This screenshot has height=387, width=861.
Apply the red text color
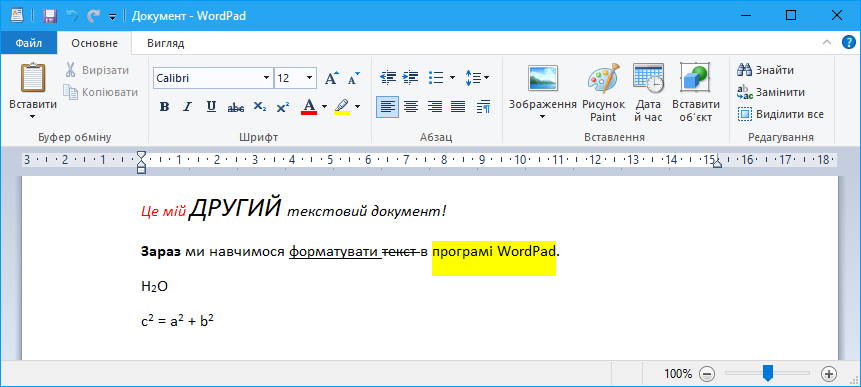[x=309, y=106]
